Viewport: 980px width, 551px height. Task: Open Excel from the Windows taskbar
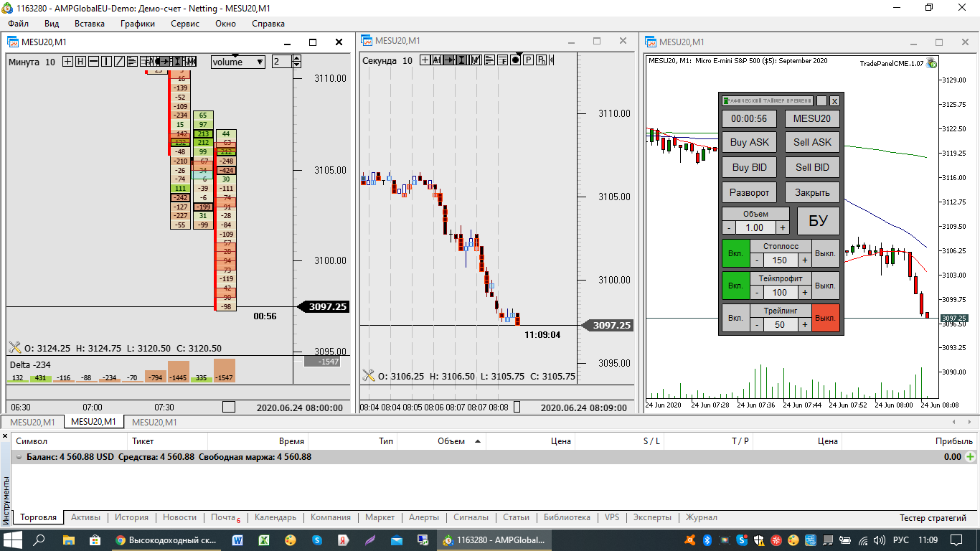coord(264,540)
